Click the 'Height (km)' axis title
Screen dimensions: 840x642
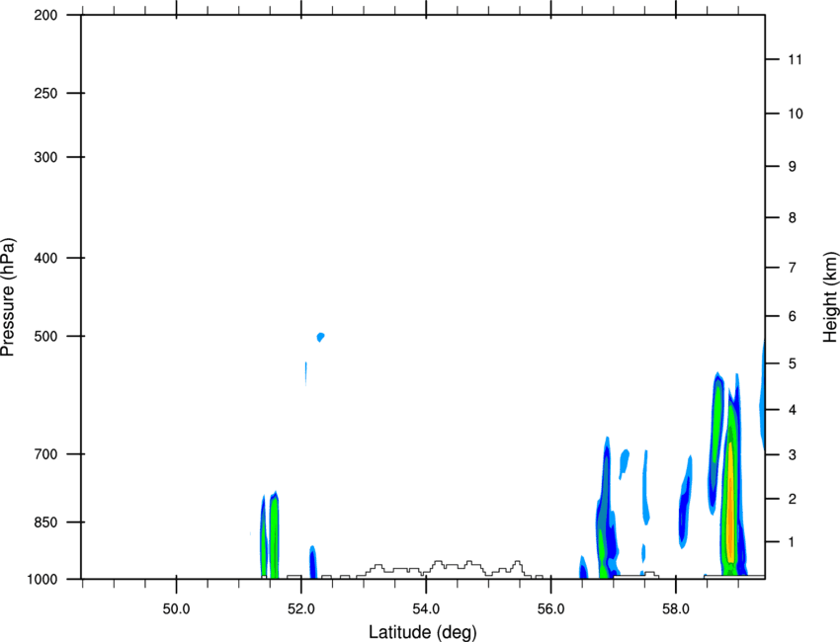(830, 296)
